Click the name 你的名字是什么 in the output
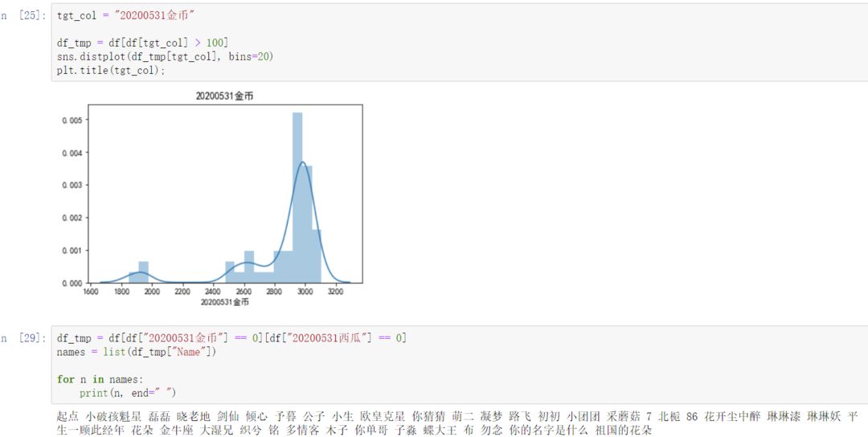The height and width of the screenshot is (437, 868). 549,430
